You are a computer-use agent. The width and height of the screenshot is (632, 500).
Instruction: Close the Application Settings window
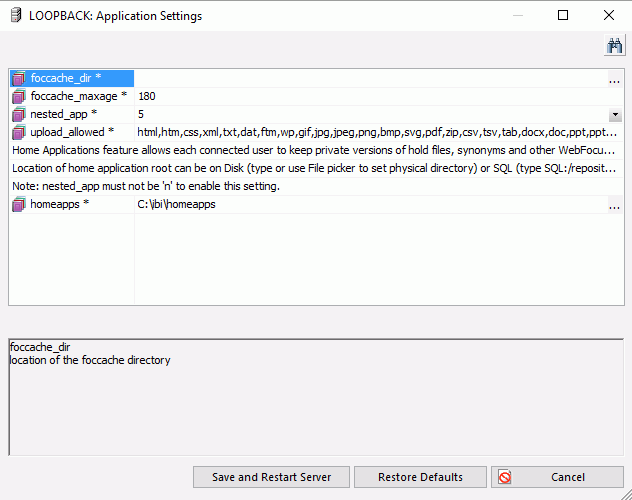coord(609,15)
